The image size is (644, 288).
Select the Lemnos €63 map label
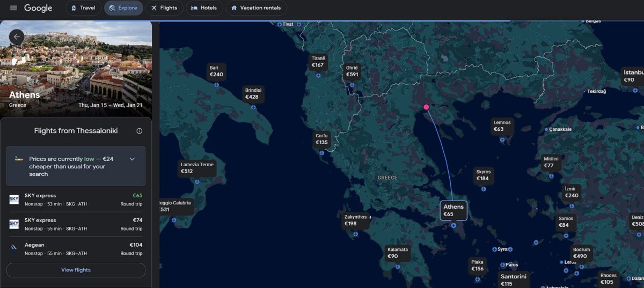[502, 125]
